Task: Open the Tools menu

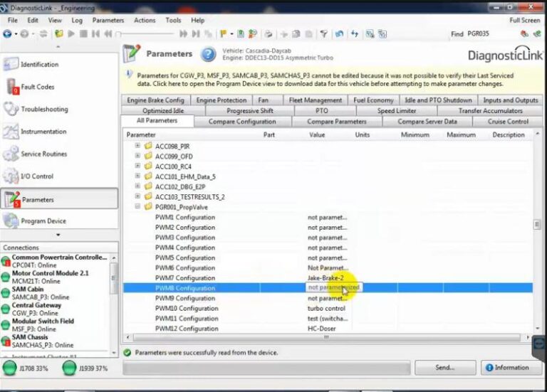Action: (173, 20)
